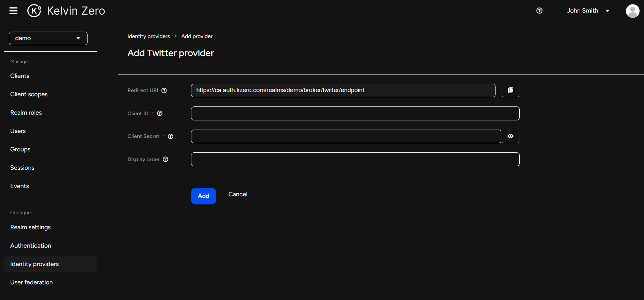Click the Add button
Screen dimensions: 644x300
pyautogui.click(x=204, y=196)
